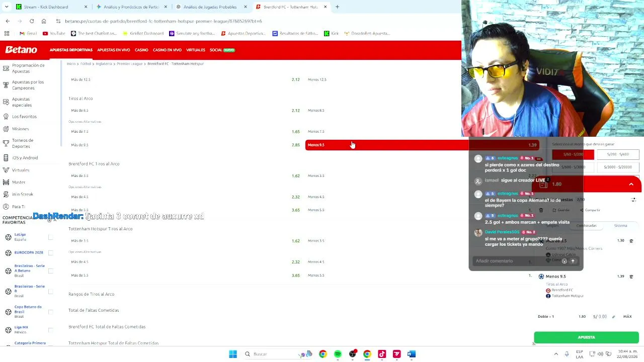Place the bet with the APUESTA button
This screenshot has width=644, height=362.
pyautogui.click(x=586, y=337)
